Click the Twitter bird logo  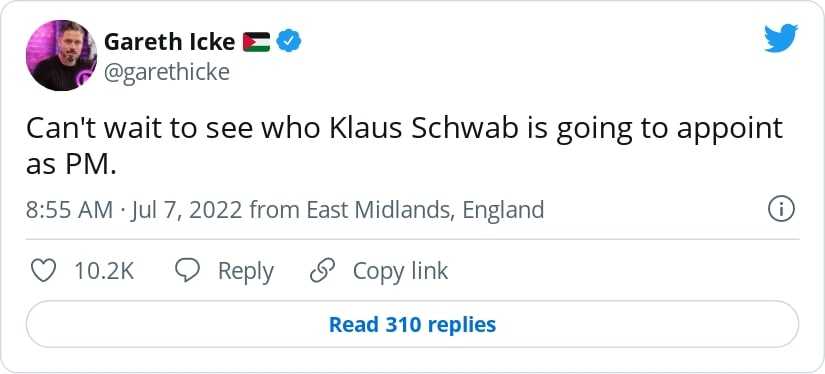pyautogui.click(x=781, y=38)
